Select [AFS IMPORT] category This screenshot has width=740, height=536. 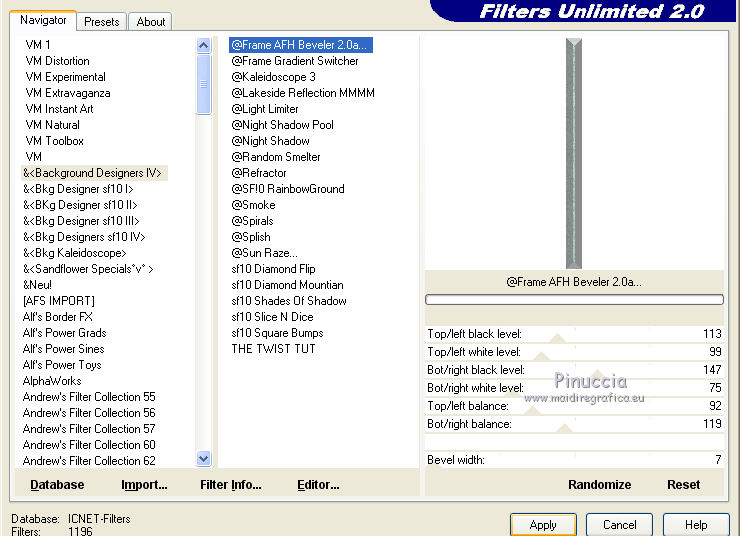[59, 302]
